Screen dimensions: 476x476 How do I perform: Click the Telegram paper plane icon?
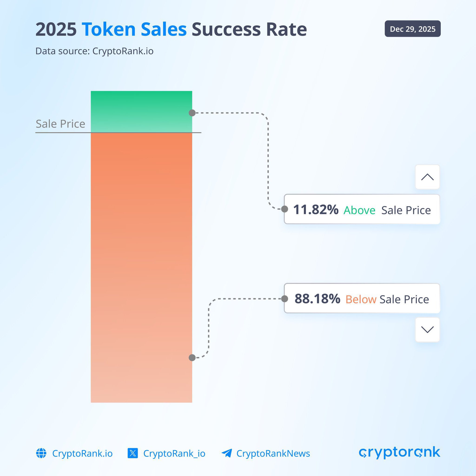click(x=227, y=453)
